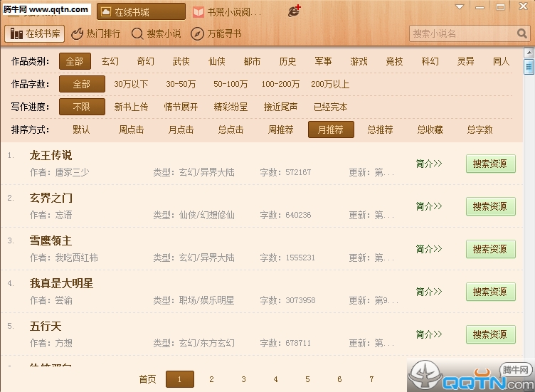Screen dimensions: 535x392
Task: Open book title 玄界之门
Action: 51,198
